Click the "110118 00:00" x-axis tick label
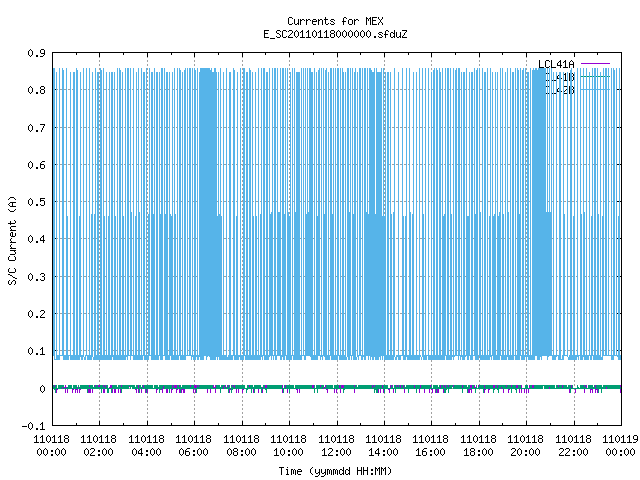640x480 pixels. pos(51,446)
